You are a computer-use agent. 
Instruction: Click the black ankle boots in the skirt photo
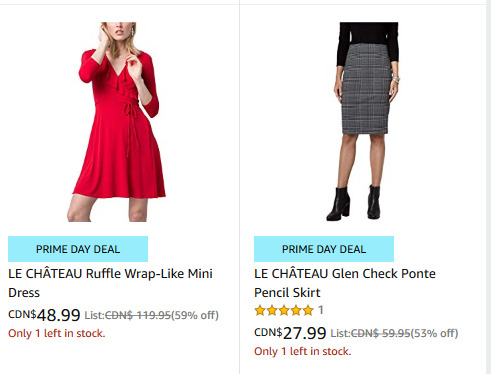click(354, 203)
